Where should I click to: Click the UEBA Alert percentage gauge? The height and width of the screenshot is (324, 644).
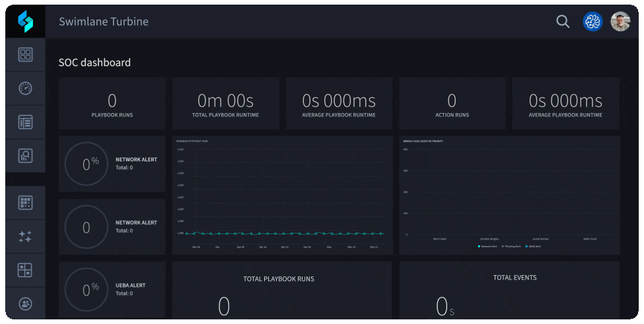click(87, 290)
